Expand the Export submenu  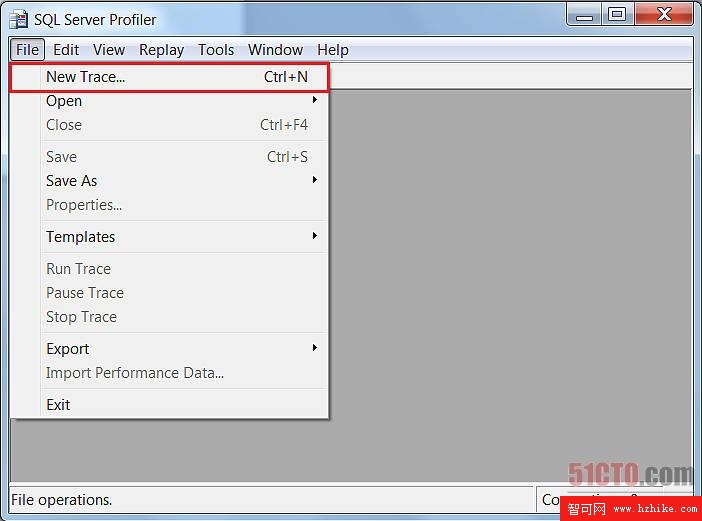(169, 349)
